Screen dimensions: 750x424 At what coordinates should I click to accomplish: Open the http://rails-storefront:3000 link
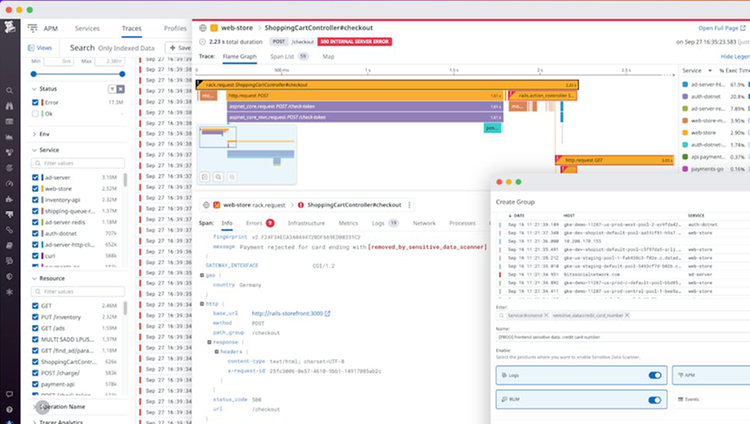click(x=287, y=313)
